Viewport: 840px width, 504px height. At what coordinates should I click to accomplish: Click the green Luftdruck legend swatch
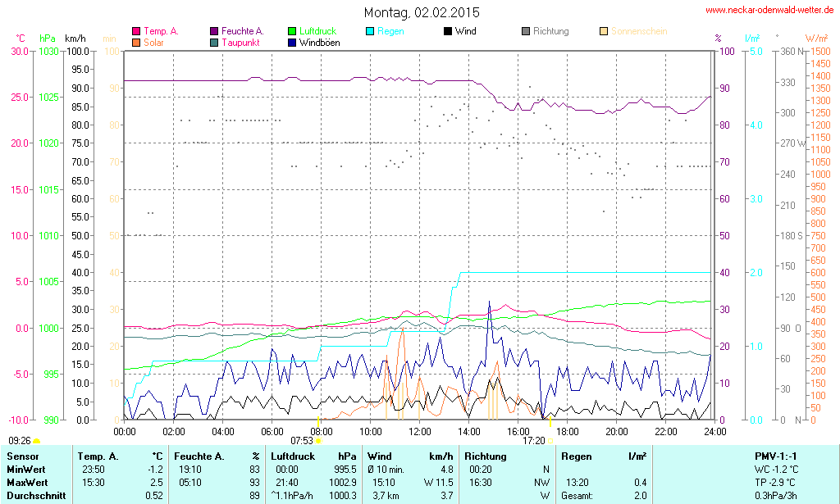coord(293,31)
